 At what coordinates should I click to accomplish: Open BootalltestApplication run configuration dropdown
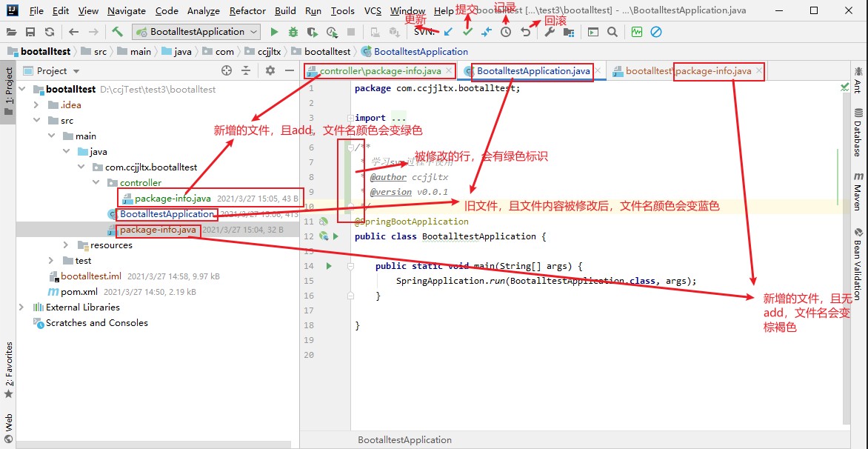(x=196, y=32)
